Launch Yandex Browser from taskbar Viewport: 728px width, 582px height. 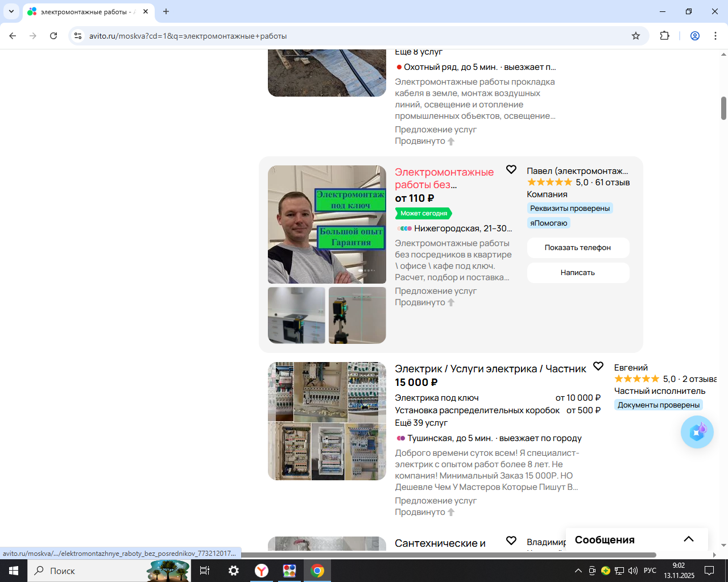[x=262, y=571]
